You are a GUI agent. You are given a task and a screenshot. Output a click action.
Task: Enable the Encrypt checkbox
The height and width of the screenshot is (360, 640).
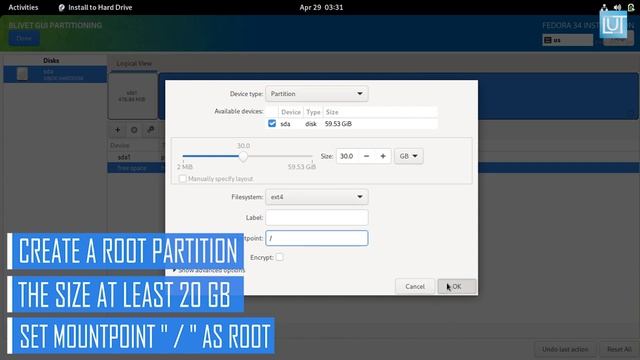pyautogui.click(x=280, y=257)
